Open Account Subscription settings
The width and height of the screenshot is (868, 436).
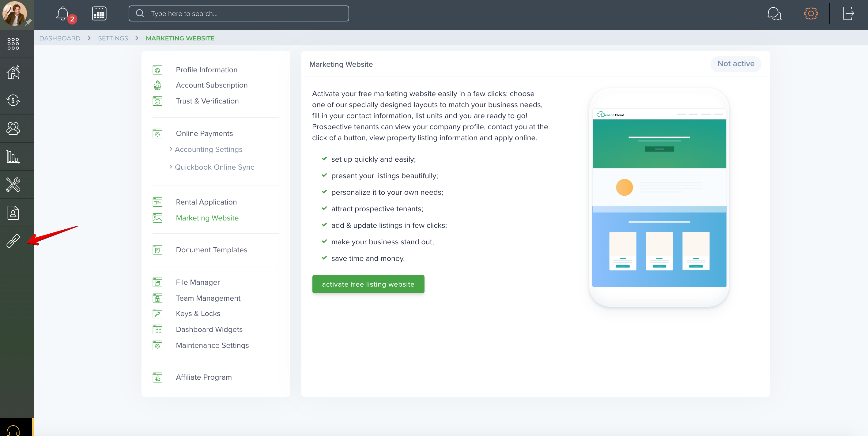212,85
